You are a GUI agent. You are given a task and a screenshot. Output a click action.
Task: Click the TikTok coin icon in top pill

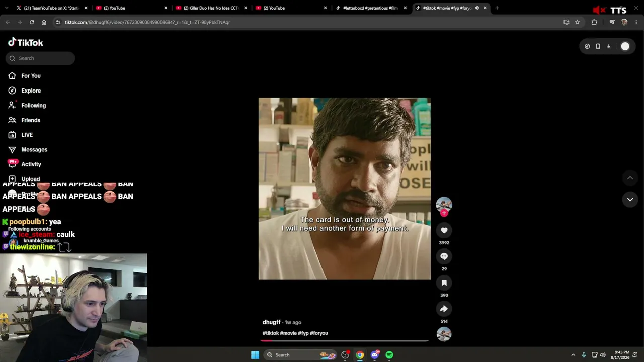click(x=587, y=46)
